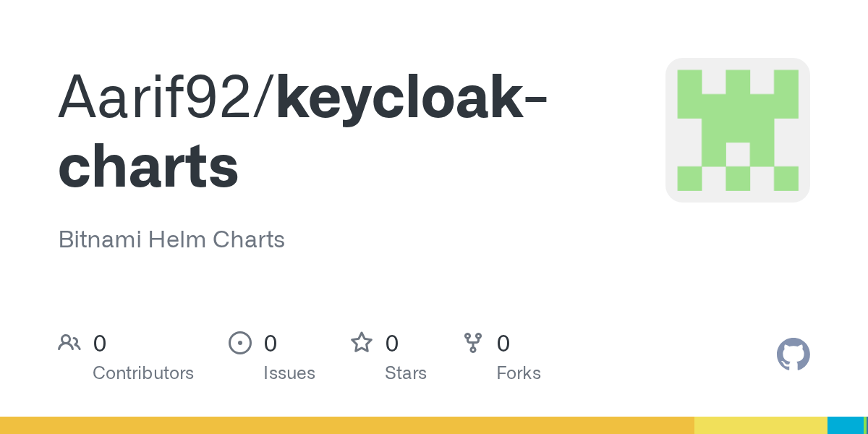Click the orange language bar segment
Screen dimensions: 868x434
click(347, 425)
